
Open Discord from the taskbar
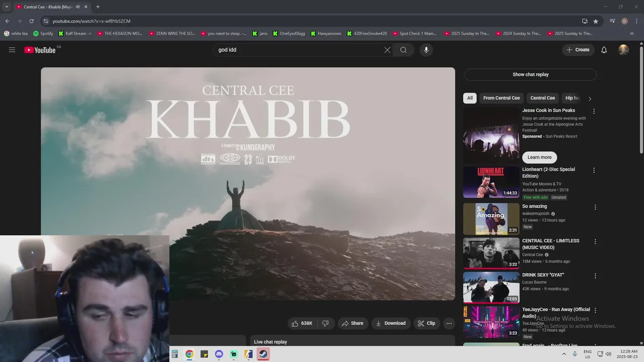219,354
